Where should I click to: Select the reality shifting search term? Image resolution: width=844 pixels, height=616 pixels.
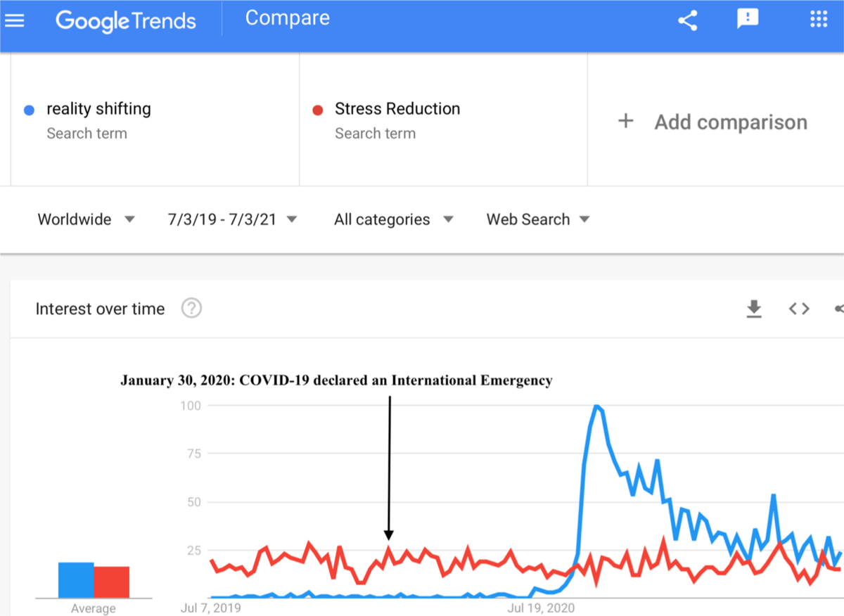(98, 109)
